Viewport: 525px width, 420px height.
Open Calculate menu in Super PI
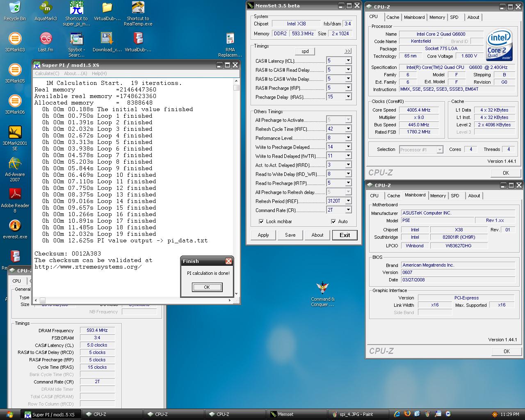click(x=47, y=73)
